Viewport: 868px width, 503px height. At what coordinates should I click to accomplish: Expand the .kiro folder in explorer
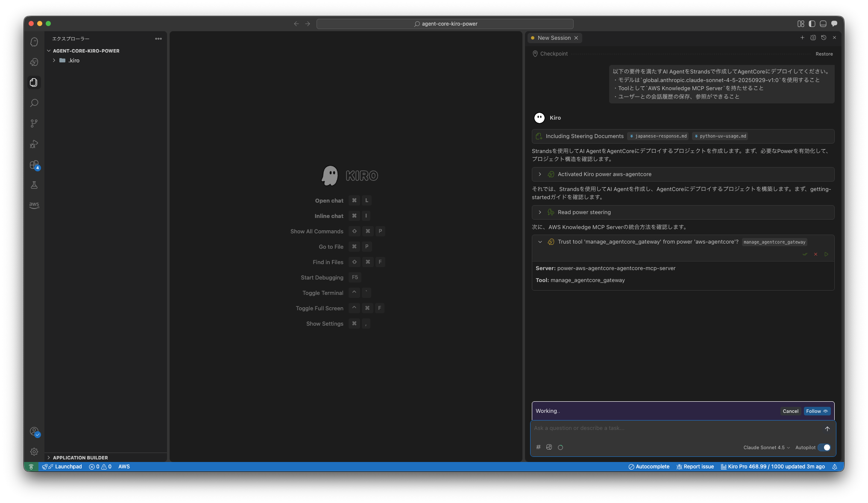[x=54, y=60]
